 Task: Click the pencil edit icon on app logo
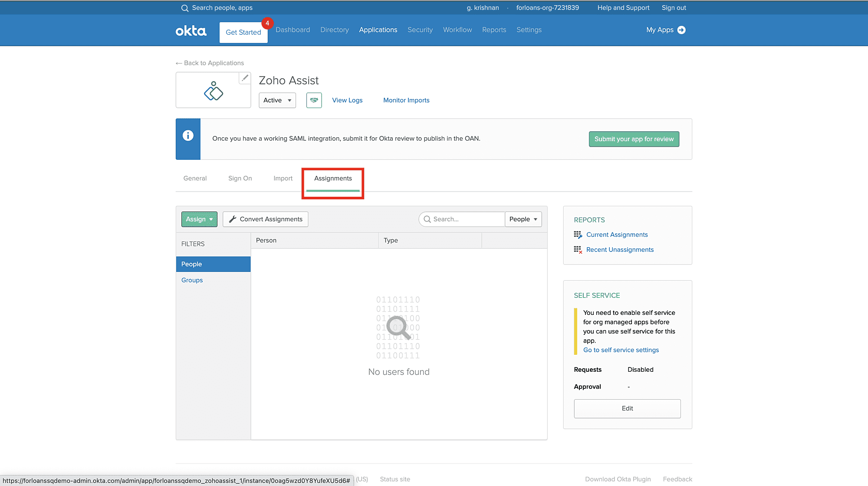click(245, 78)
